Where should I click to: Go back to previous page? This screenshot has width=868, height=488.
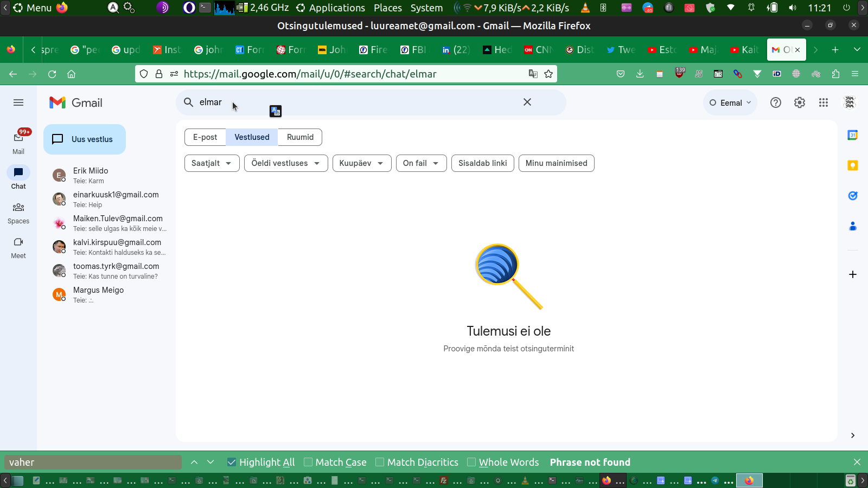click(13, 74)
